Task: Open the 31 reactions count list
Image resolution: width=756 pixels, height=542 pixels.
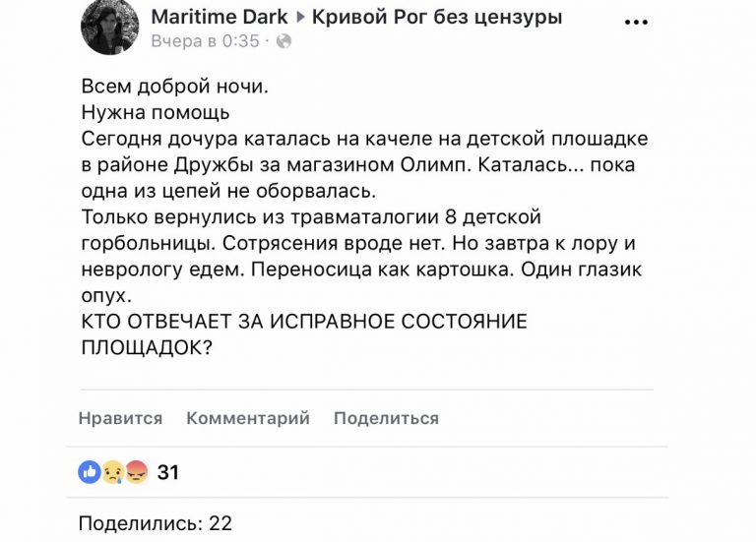Action: (167, 472)
